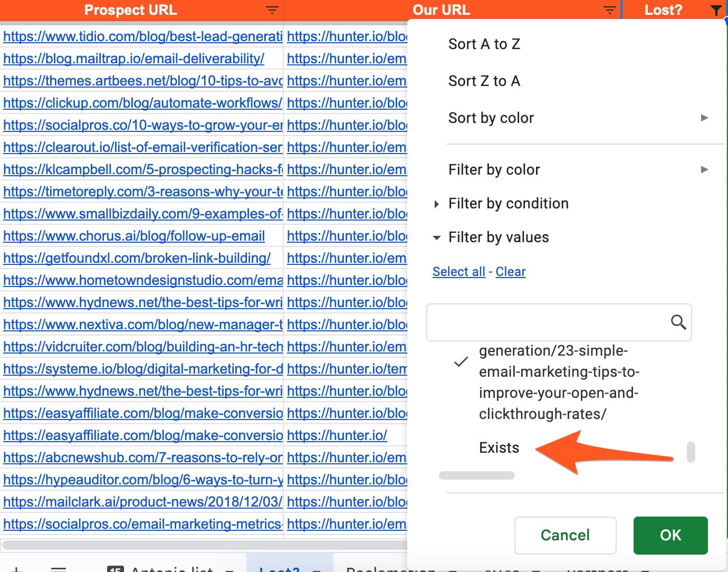
Task: Click the magnifier icon in the filter search box
Action: (x=678, y=322)
